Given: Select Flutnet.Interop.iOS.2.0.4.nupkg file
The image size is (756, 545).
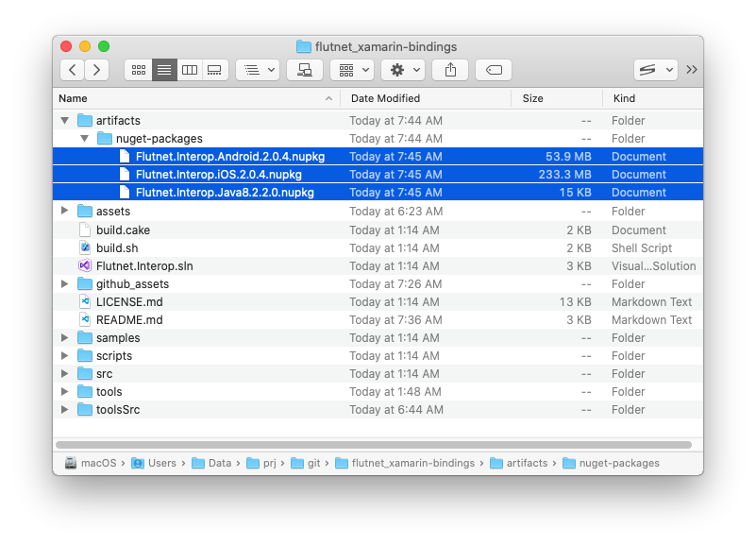Looking at the screenshot, I should 378,174.
